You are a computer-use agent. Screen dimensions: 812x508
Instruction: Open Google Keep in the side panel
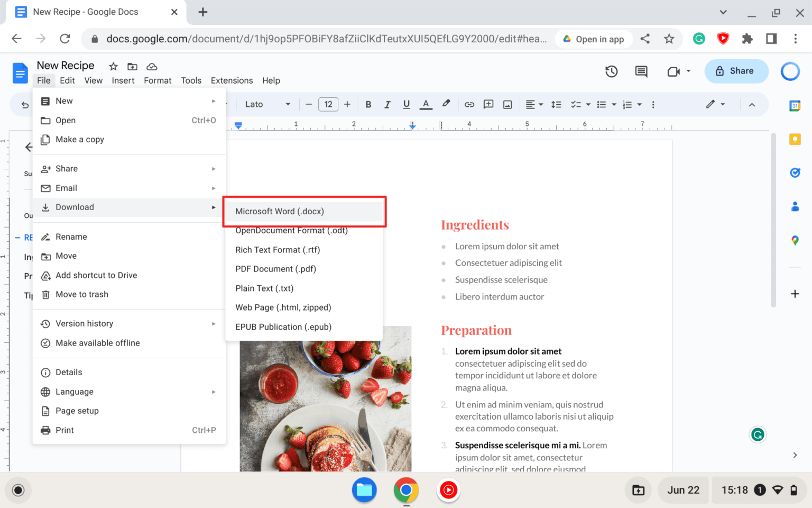pos(795,139)
